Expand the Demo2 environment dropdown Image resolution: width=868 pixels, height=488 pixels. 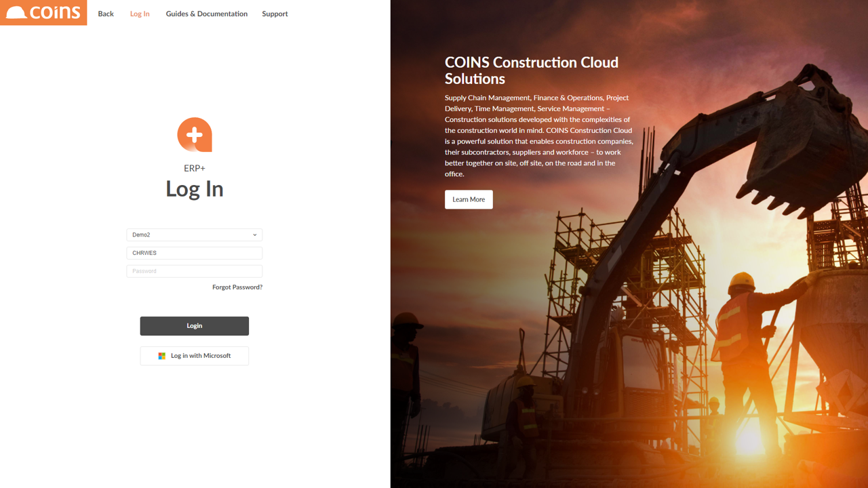[195, 235]
